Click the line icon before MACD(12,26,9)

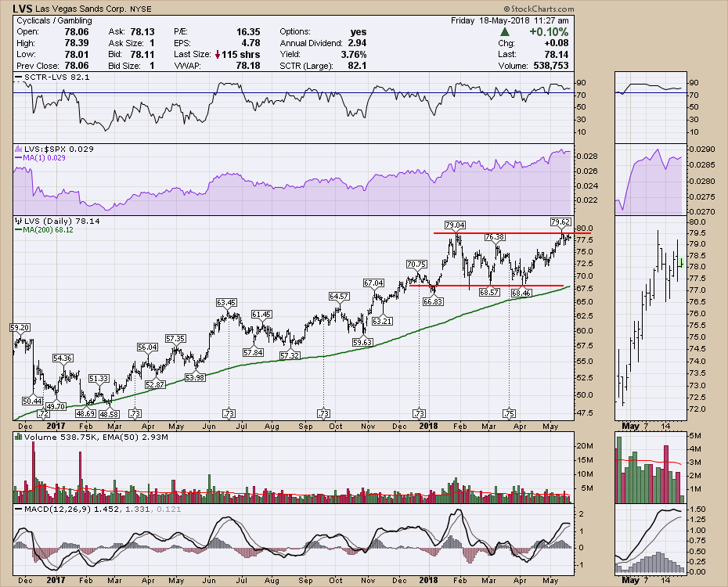19,509
